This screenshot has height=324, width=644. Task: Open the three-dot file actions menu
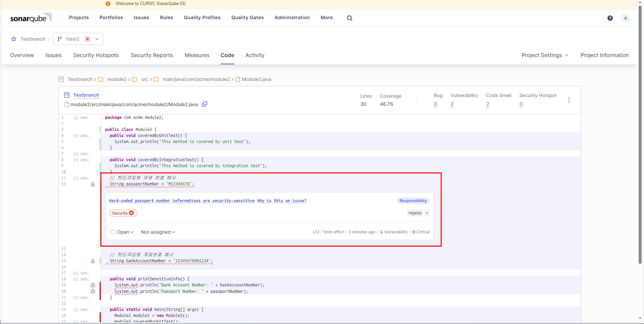(569, 100)
